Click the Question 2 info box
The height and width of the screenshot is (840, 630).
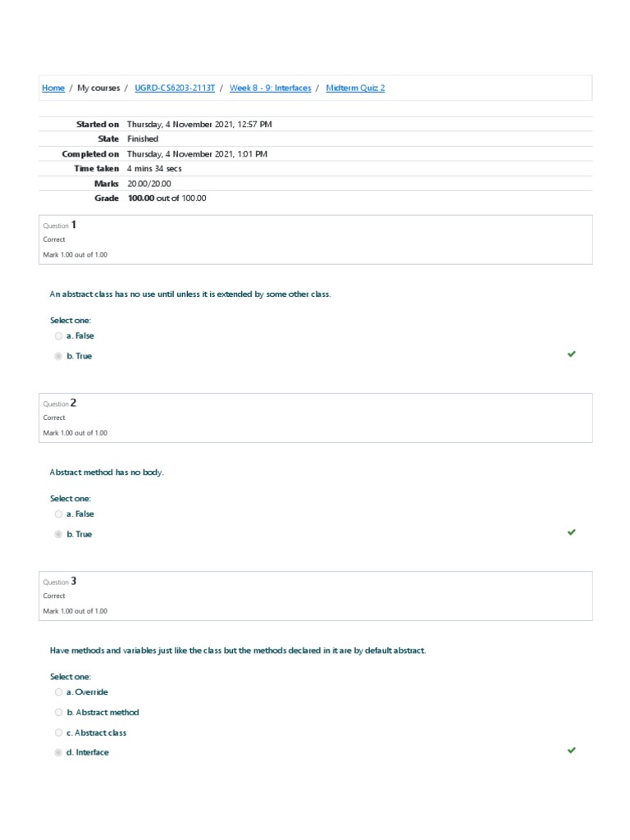click(x=316, y=418)
